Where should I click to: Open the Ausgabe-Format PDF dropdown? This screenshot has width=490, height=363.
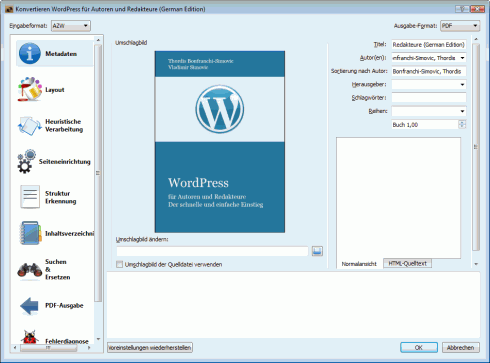point(460,26)
